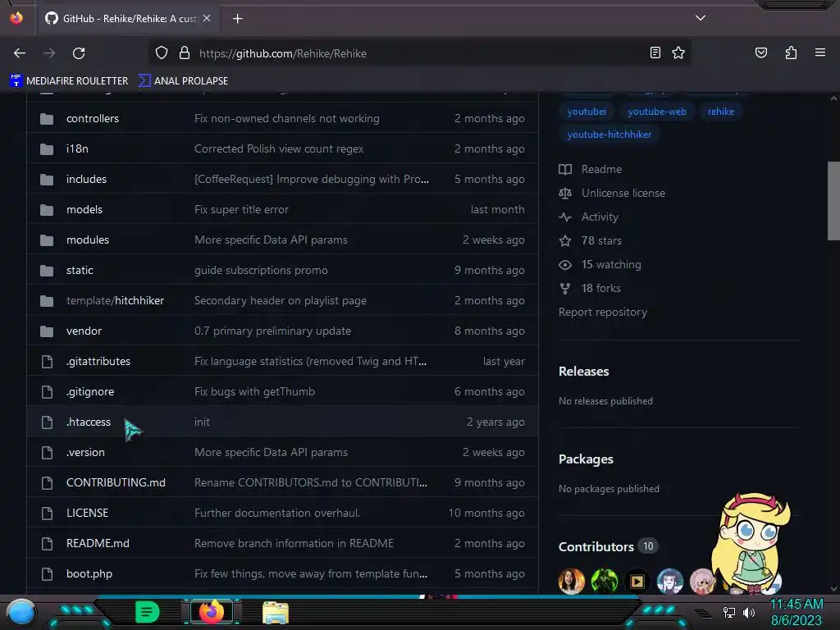
Task: Select the rehike topic tag
Action: pos(720,112)
